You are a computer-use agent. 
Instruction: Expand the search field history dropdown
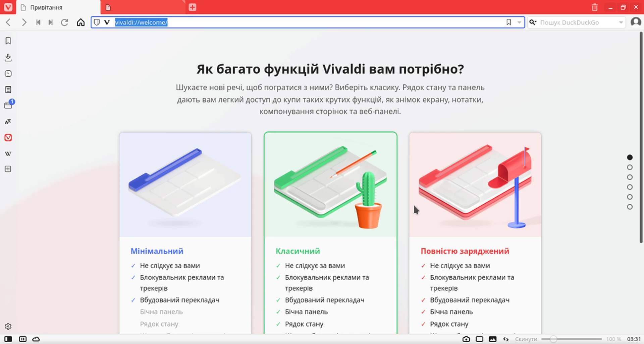621,22
